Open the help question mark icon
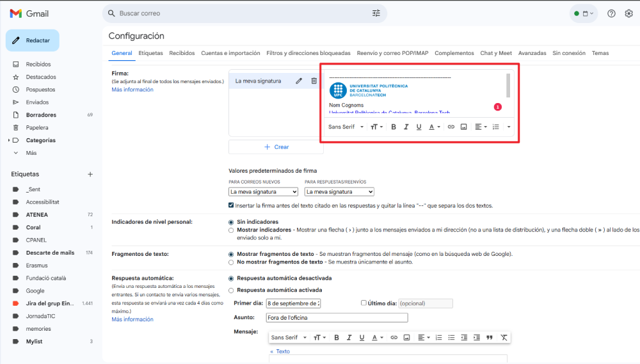Viewport: 640px width, 364px height. click(x=611, y=13)
